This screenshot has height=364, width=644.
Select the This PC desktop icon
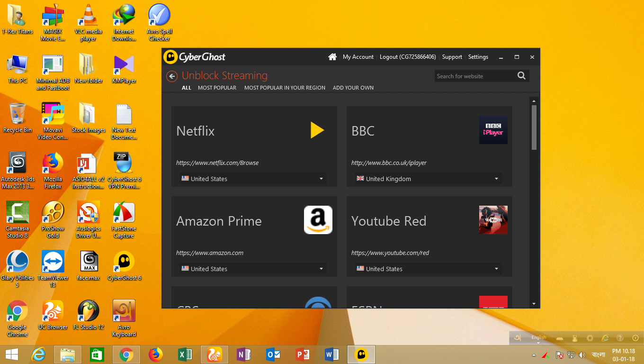coord(18,69)
